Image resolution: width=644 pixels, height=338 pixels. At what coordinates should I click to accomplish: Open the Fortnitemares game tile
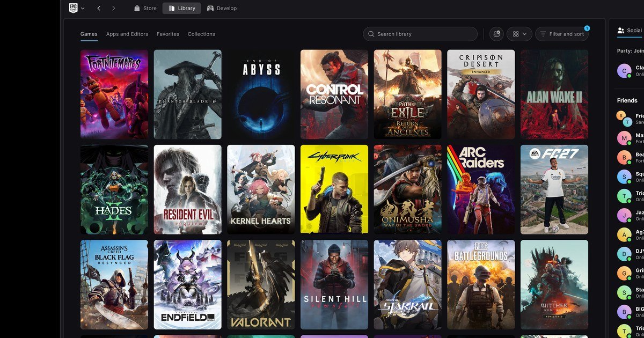(x=114, y=94)
